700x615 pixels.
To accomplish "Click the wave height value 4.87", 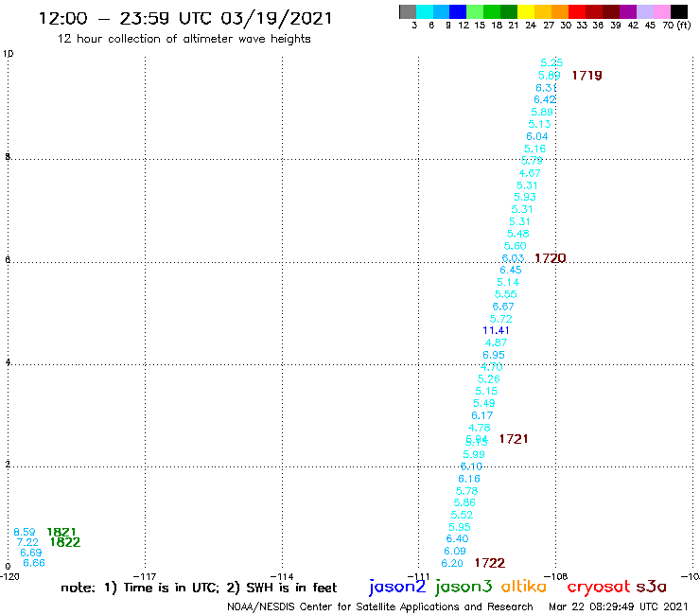I will click(496, 343).
